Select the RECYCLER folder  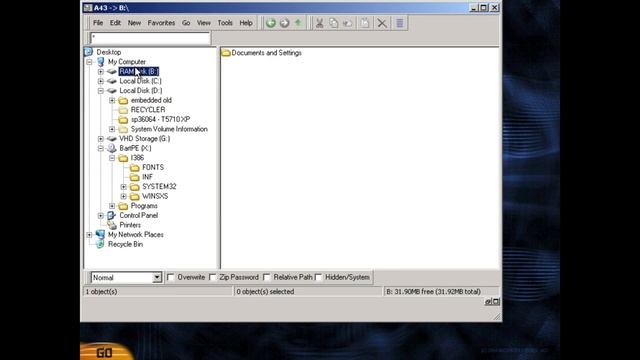148,110
